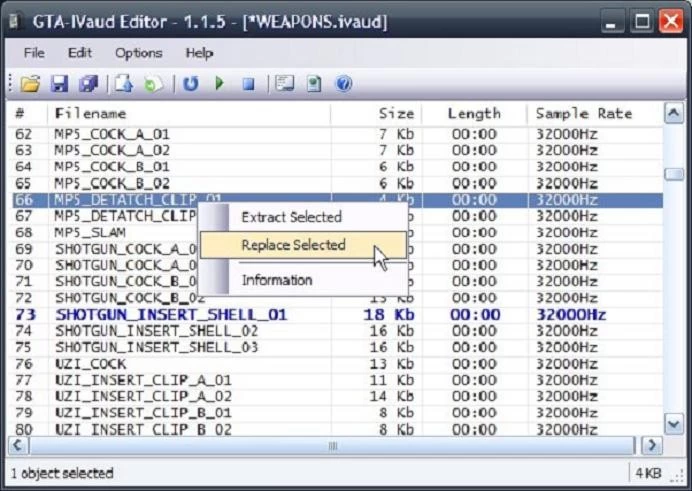Open the Options menu

pyautogui.click(x=138, y=53)
